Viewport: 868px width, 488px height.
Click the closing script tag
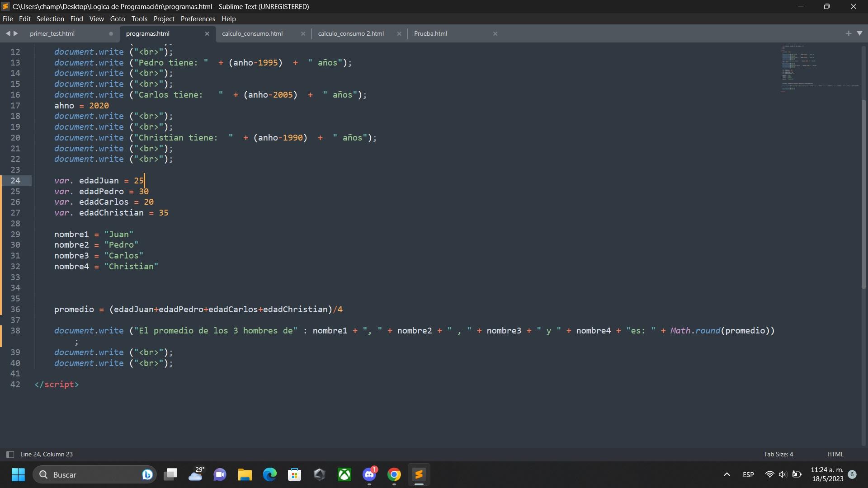click(57, 384)
